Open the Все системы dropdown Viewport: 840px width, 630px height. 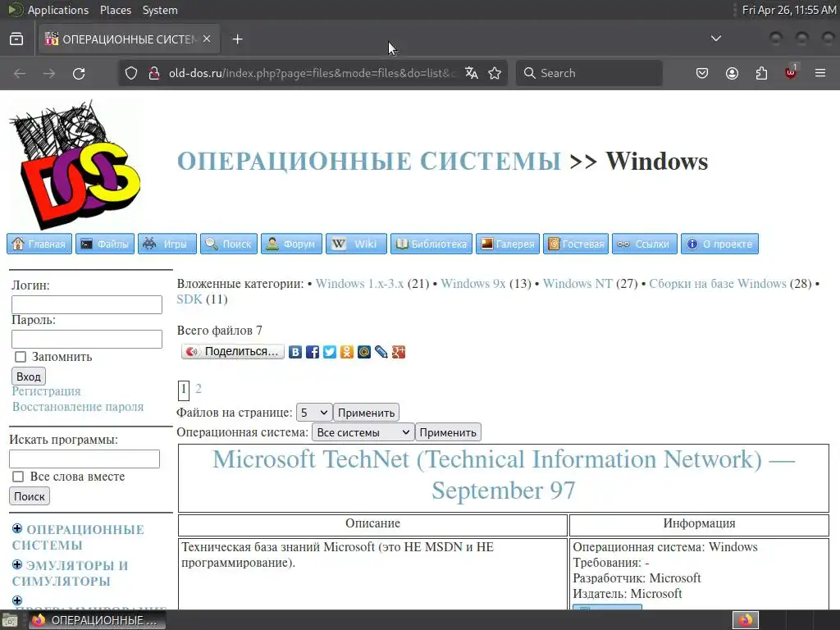[363, 432]
